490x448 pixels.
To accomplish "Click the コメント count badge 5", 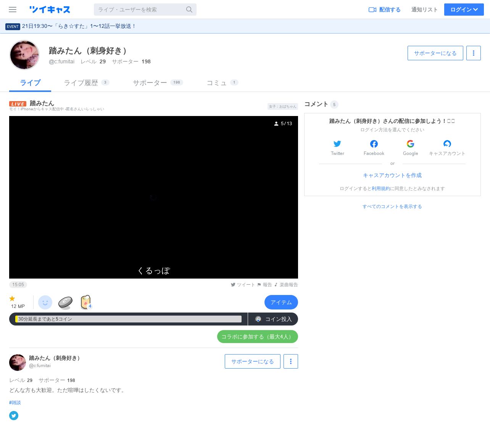I will pos(334,104).
